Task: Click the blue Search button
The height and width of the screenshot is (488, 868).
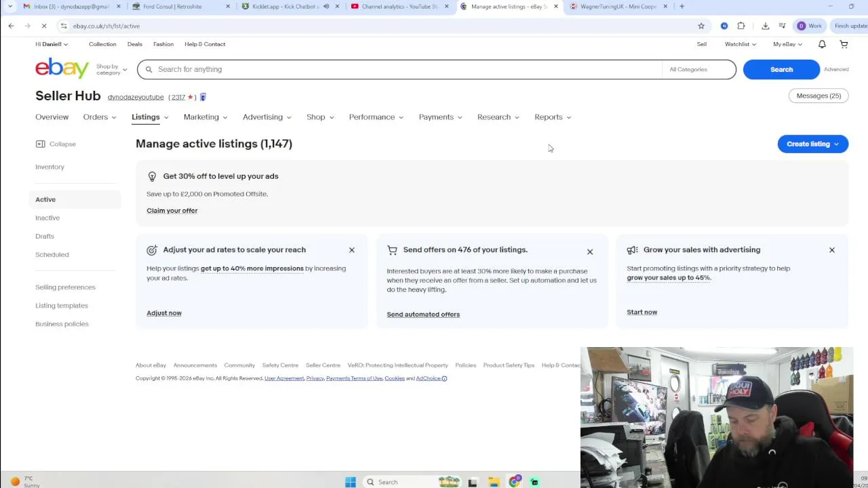Action: [x=781, y=69]
